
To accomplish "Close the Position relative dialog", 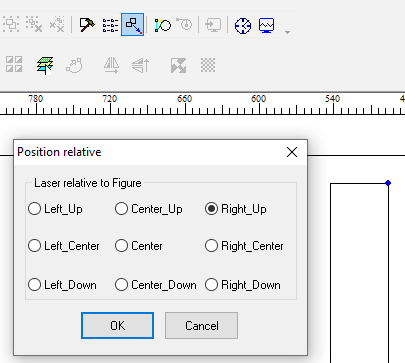I will pyautogui.click(x=292, y=152).
